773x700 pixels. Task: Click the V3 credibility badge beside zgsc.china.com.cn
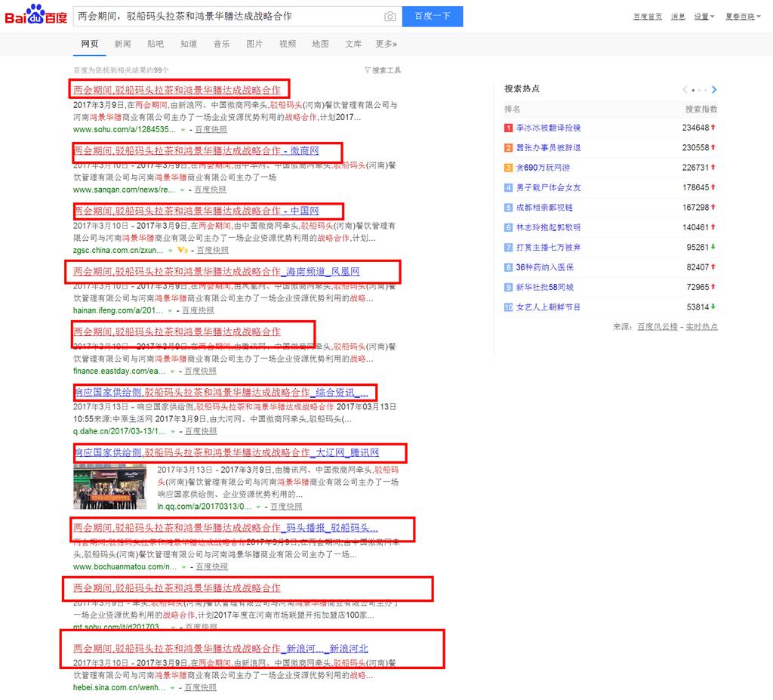coord(181,250)
